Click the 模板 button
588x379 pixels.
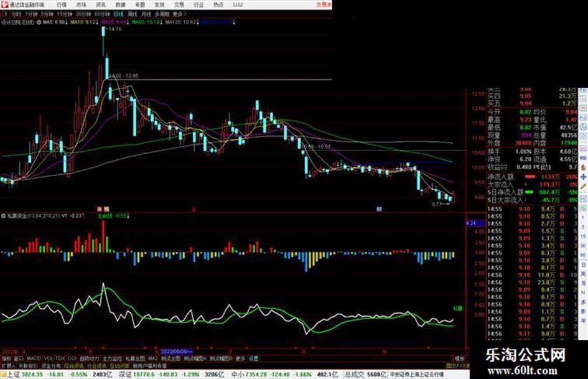coord(460,358)
